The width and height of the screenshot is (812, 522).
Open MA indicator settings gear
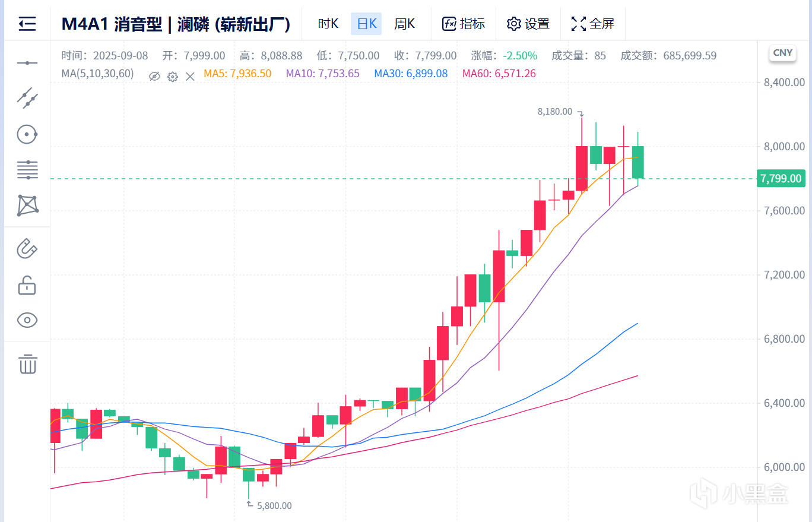pos(172,76)
